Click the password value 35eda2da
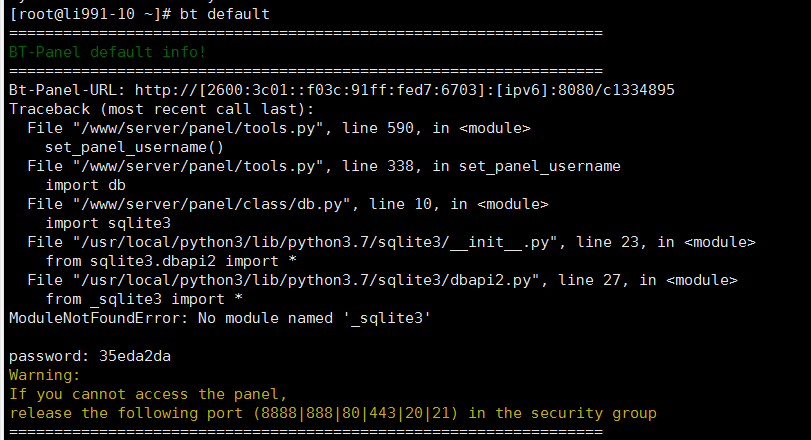811x440 pixels. point(134,356)
